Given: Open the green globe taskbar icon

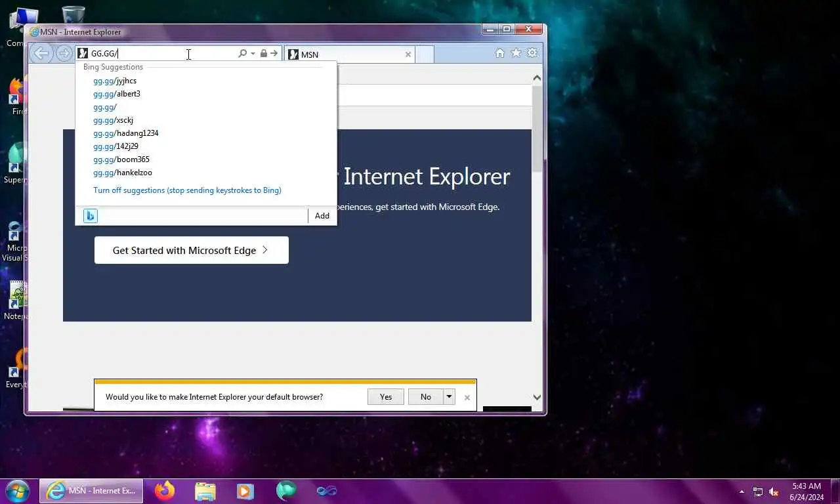Looking at the screenshot, I should pyautogui.click(x=286, y=491).
